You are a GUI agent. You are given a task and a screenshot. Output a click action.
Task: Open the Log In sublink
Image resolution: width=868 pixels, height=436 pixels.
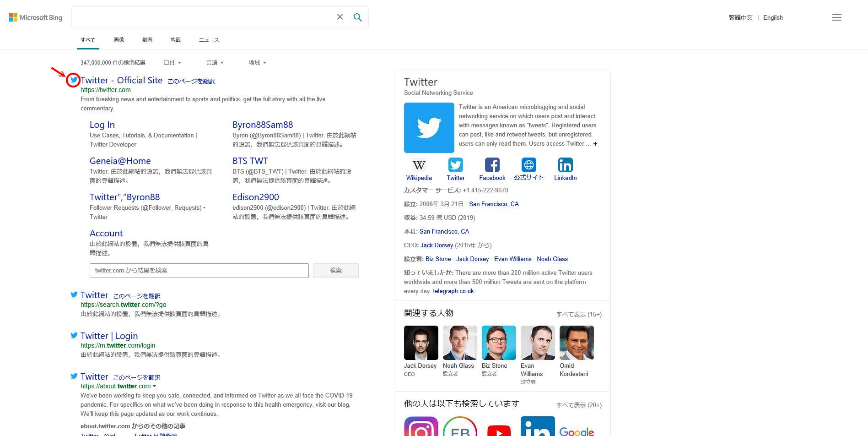(102, 125)
